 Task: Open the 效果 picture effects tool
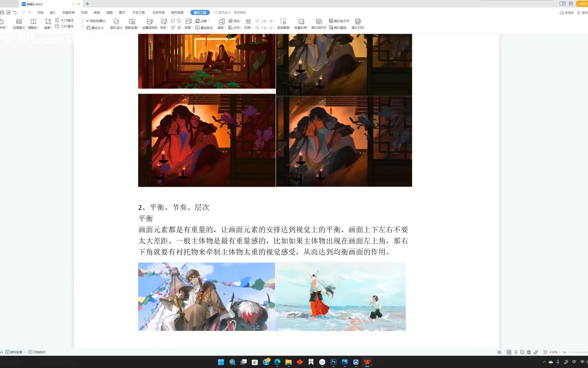tap(189, 24)
